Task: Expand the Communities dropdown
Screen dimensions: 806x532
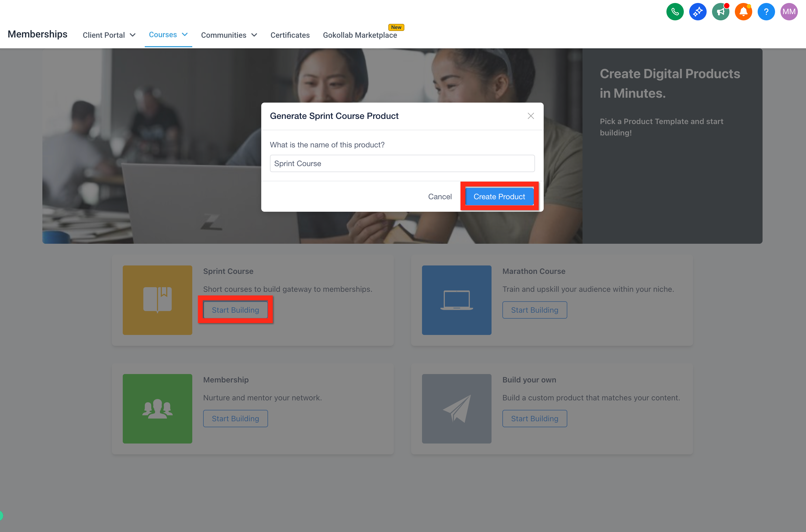Action: tap(229, 35)
